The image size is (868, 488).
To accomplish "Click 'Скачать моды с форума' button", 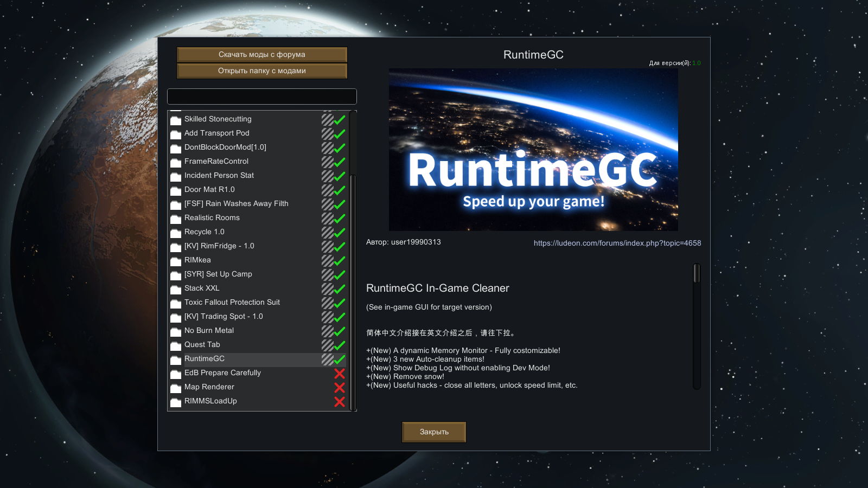I will tap(262, 54).
